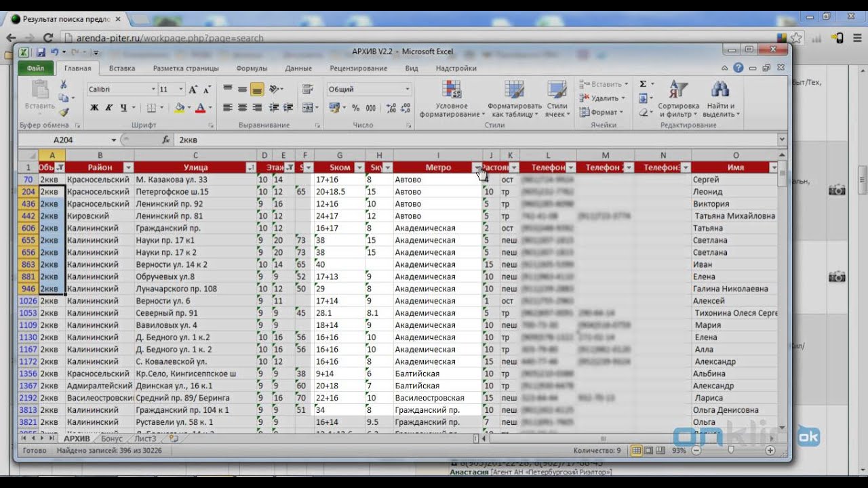Apply the red font color A
This screenshot has width=868, height=488.
coord(200,108)
